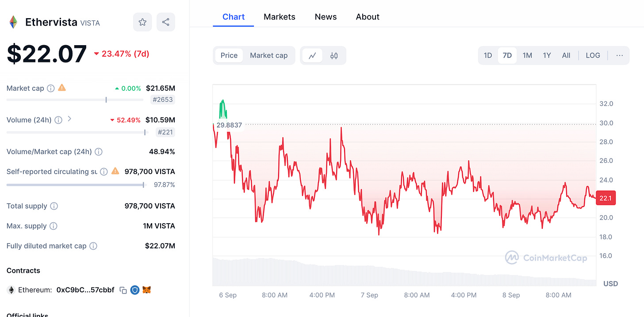Set chart range to 1D
Screen dimensions: 644x317
click(488, 56)
